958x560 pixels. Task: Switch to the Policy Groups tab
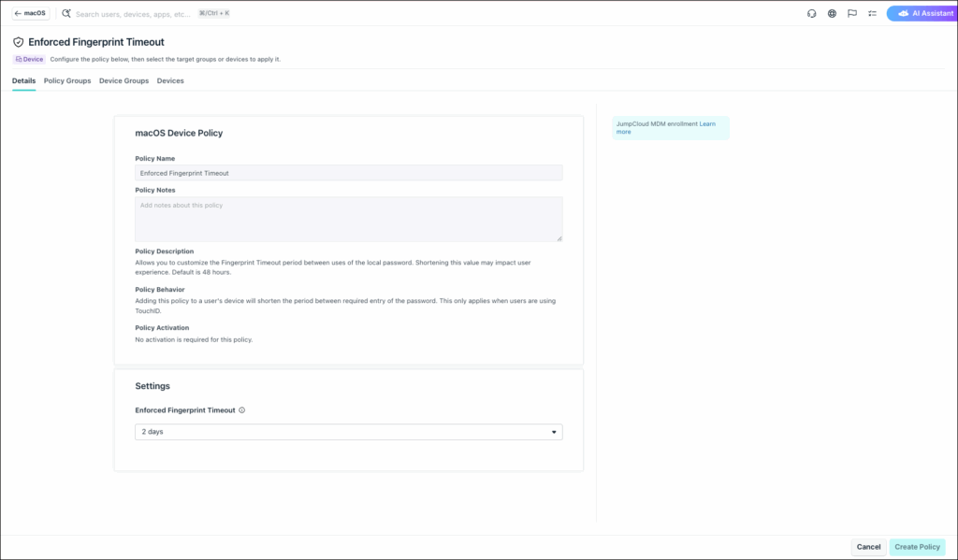67,80
